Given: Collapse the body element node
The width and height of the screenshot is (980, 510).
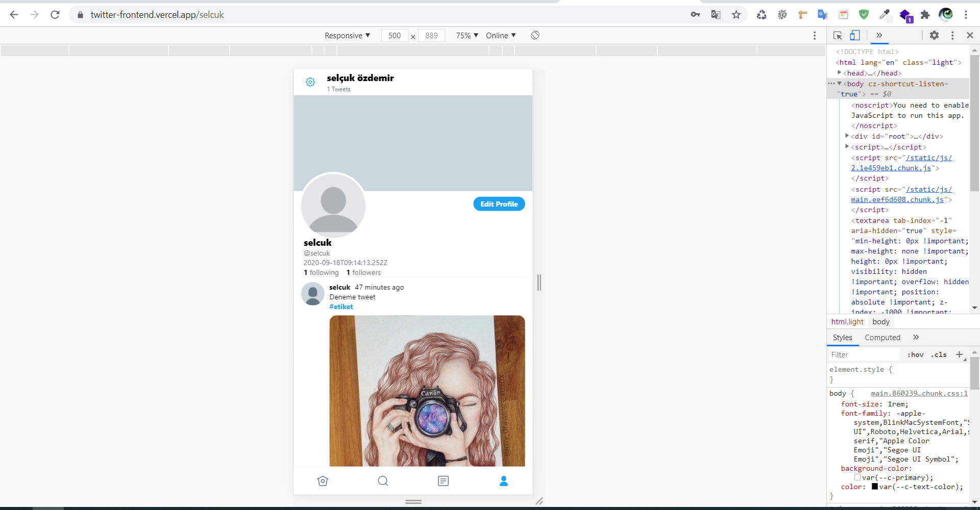Looking at the screenshot, I should pos(839,83).
